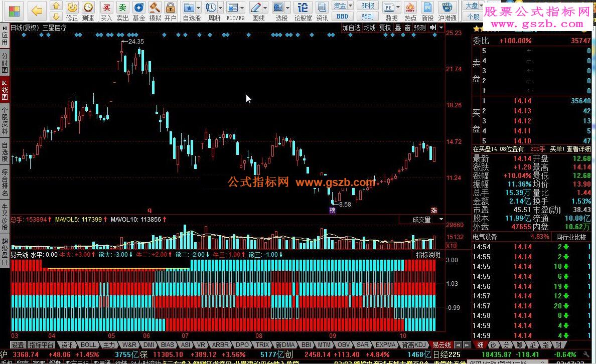Select the 细 detail tab in quote panel
Image resolution: width=596 pixels, height=364 pixels.
(x=480, y=345)
